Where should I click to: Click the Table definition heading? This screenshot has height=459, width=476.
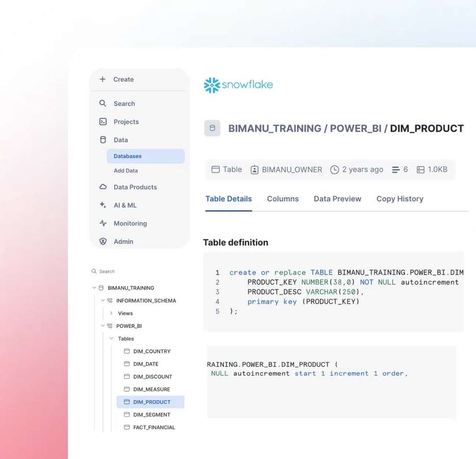click(236, 242)
